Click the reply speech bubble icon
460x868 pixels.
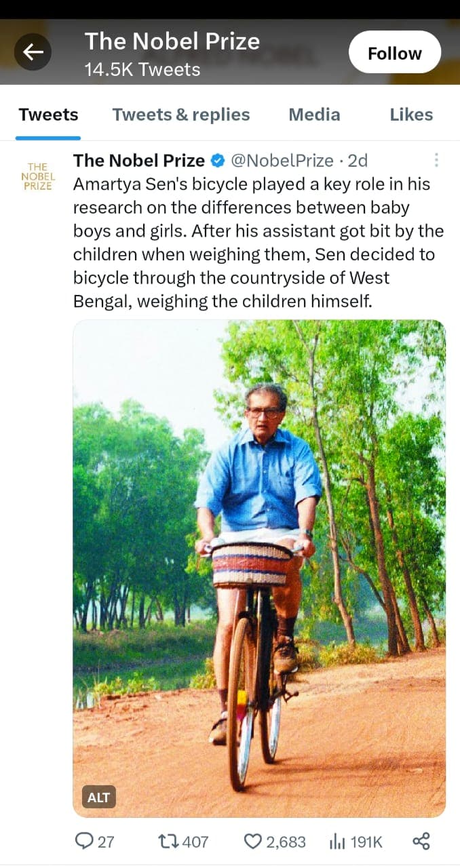(84, 842)
